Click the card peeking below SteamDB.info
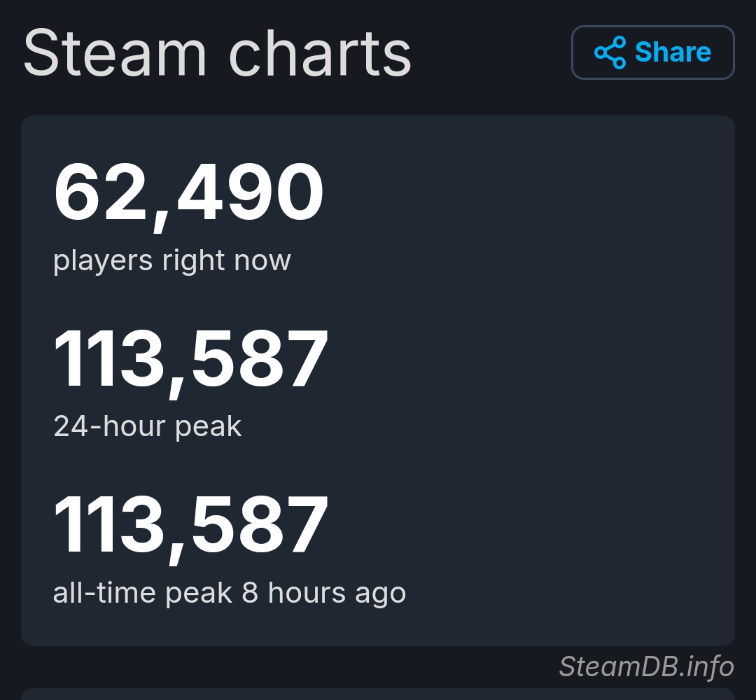Screen dimensions: 756x700 tap(378, 694)
